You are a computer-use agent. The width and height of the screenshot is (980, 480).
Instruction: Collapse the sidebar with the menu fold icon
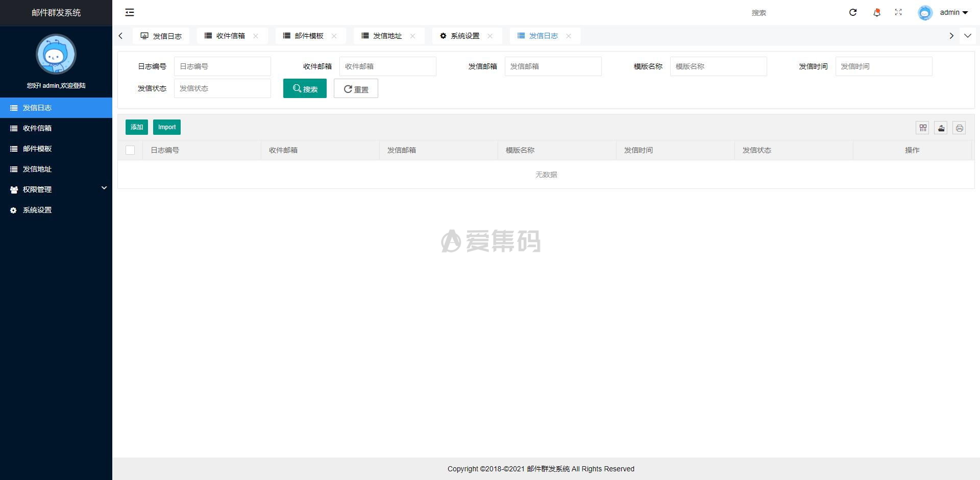pos(130,12)
